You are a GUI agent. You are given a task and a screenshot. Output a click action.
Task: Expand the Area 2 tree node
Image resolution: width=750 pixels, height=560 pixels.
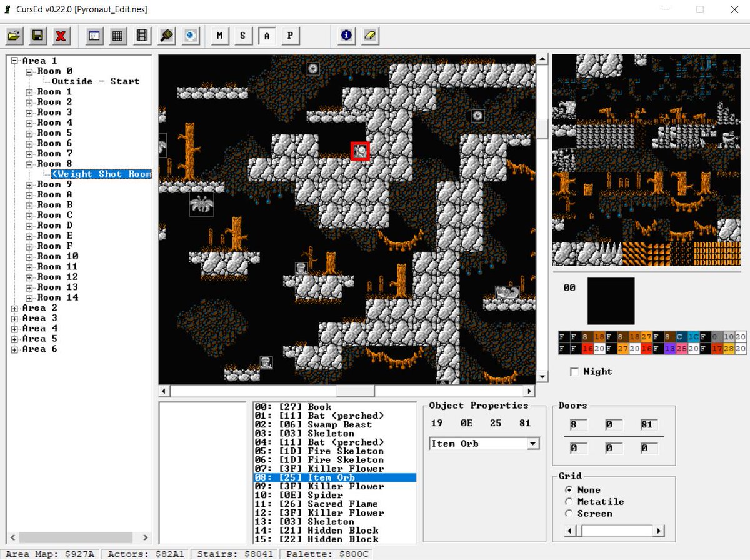click(14, 308)
